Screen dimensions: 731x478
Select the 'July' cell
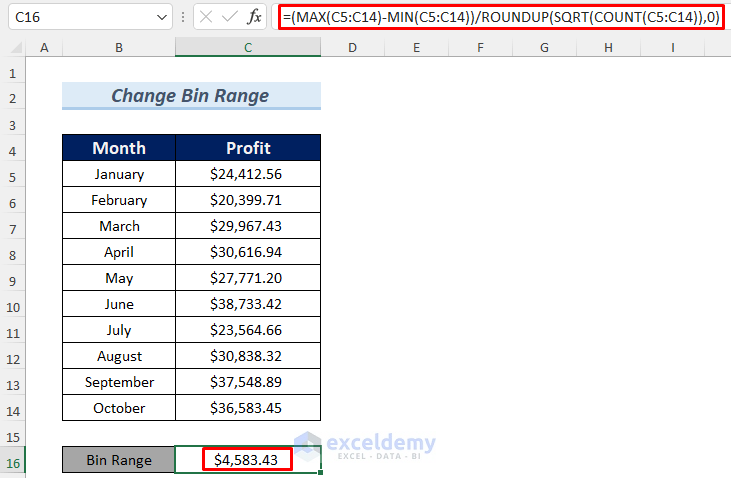[119, 330]
